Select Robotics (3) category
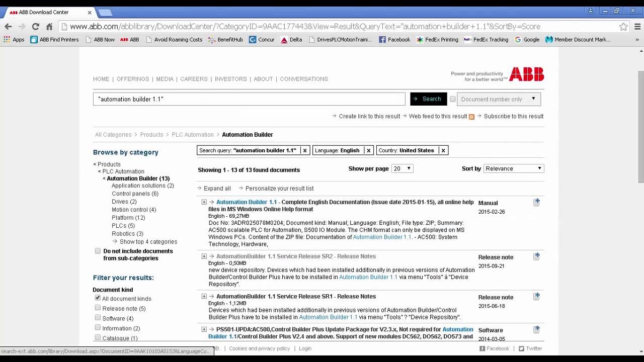Viewport: 644px width, 362px height. 127,234
